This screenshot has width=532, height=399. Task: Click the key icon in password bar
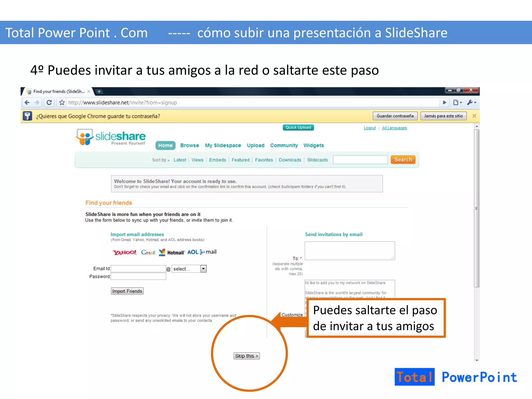click(x=27, y=116)
